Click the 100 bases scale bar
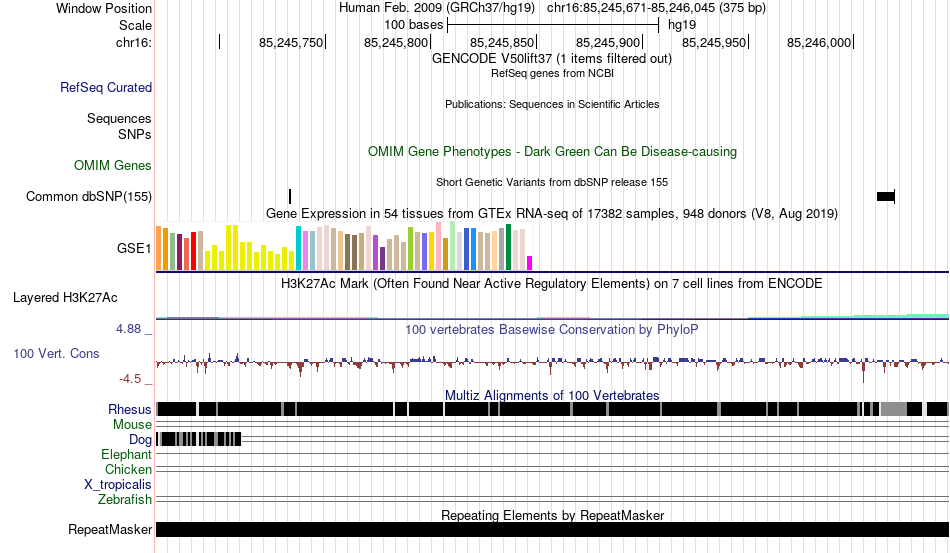 [x=553, y=25]
